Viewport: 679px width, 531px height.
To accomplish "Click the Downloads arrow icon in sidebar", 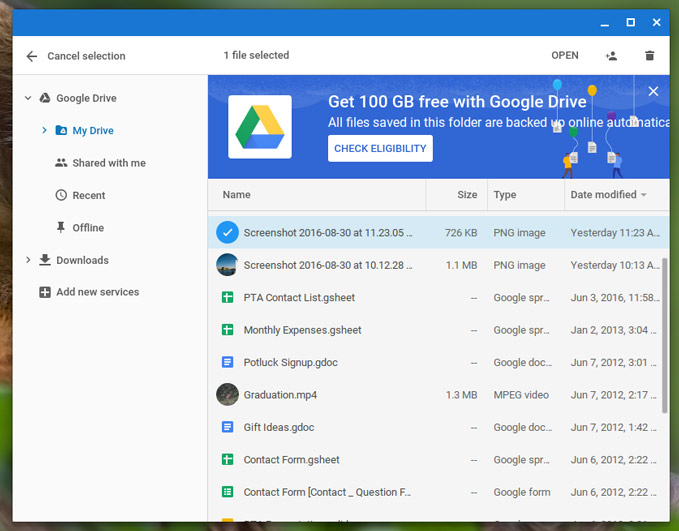I will 45,260.
